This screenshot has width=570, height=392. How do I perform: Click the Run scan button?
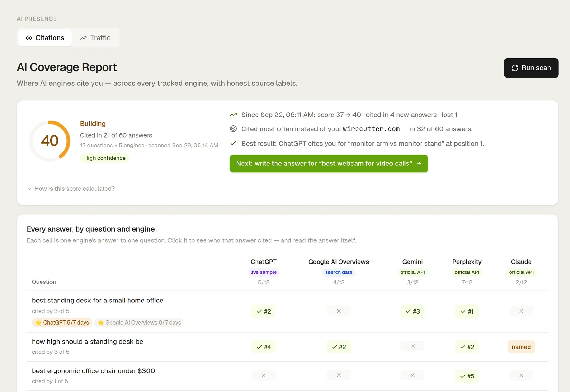point(531,68)
